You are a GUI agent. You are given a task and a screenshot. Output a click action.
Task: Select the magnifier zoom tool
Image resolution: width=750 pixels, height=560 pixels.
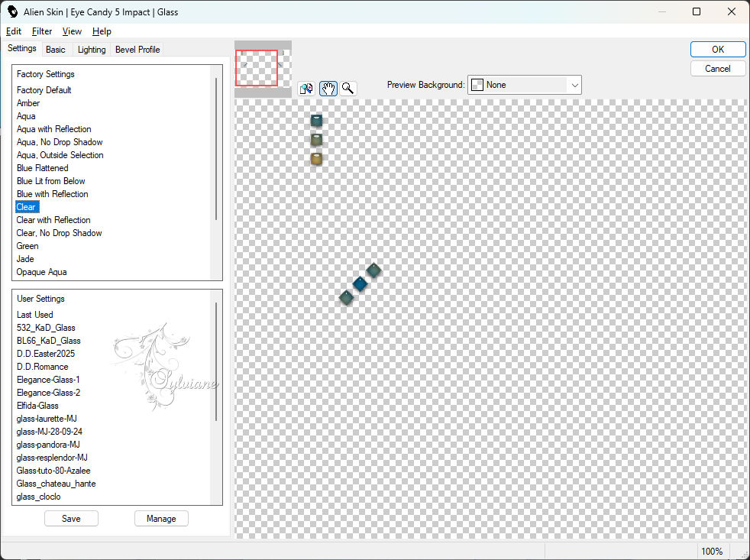click(348, 89)
